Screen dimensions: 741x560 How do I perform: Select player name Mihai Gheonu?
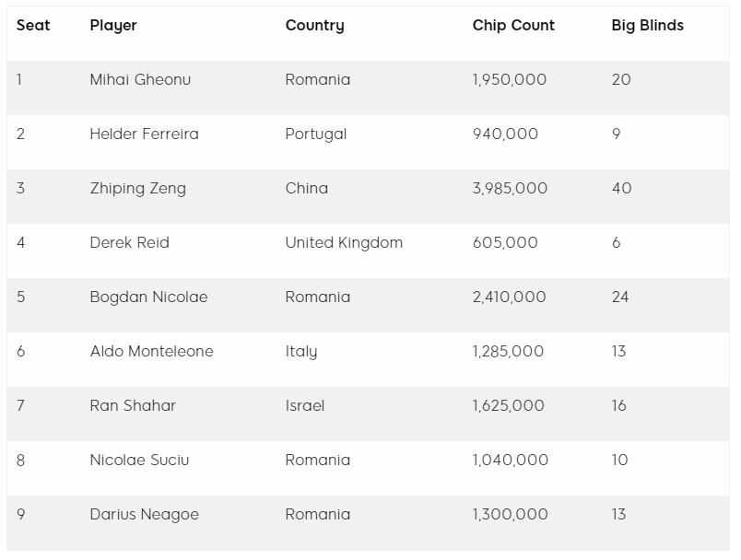pyautogui.click(x=140, y=80)
